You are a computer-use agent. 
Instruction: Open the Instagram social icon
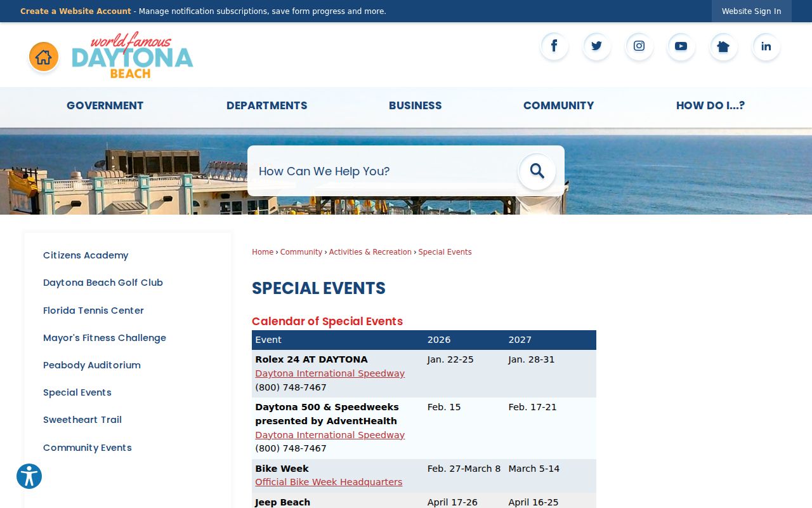point(639,46)
